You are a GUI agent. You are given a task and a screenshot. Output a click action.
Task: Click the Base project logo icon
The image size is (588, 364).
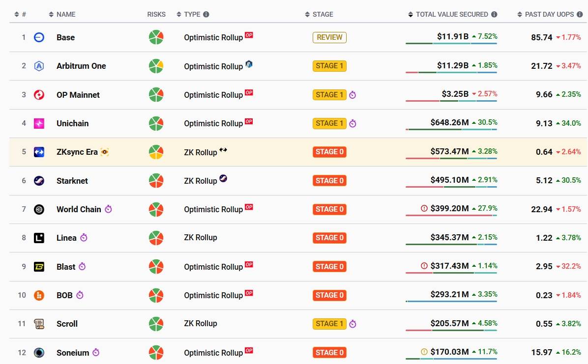click(39, 37)
